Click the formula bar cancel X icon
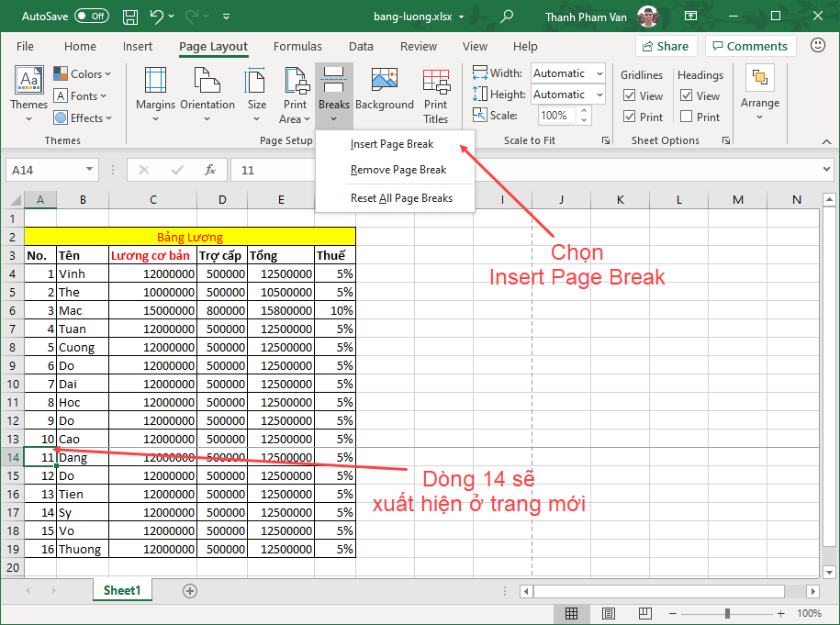The width and height of the screenshot is (840, 625). click(143, 170)
